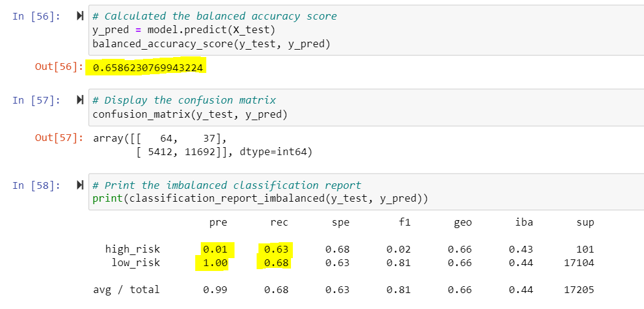Click avg / total precision value 0.99

tap(215, 290)
